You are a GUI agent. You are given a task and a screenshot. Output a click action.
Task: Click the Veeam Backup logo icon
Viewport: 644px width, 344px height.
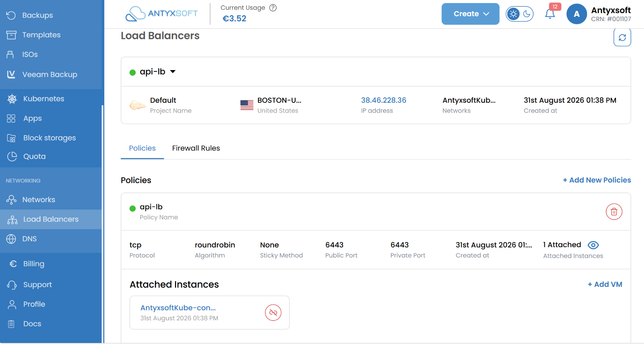click(x=11, y=74)
